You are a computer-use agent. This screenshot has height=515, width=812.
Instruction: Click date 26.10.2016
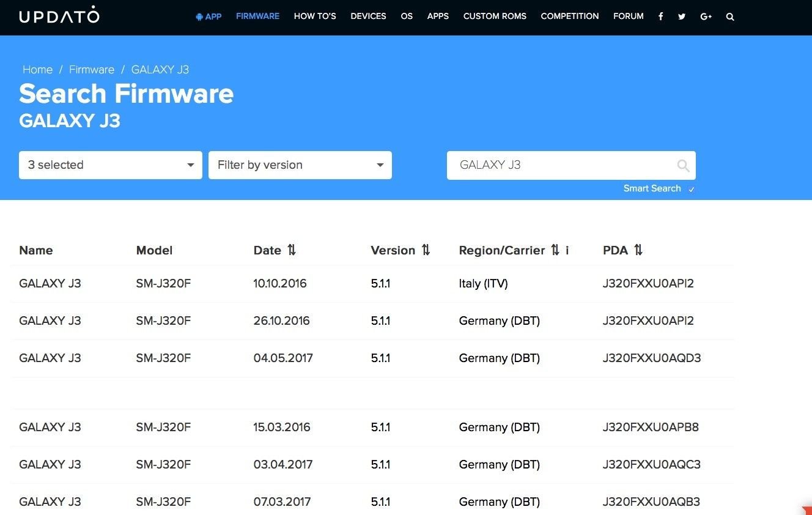[282, 320]
